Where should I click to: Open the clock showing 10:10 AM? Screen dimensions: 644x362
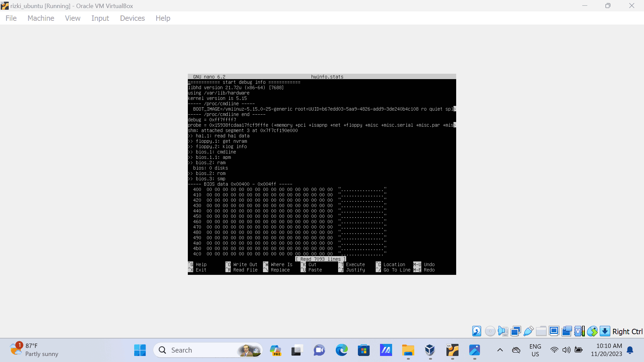coord(607,350)
